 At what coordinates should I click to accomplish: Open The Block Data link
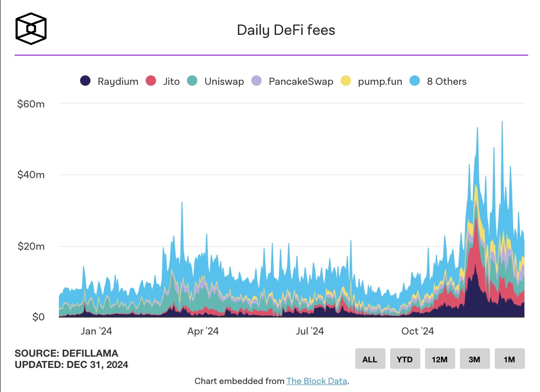pyautogui.click(x=317, y=381)
